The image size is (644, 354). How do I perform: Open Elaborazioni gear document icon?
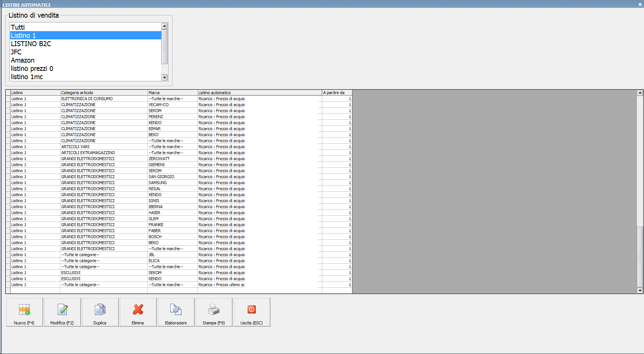click(176, 309)
